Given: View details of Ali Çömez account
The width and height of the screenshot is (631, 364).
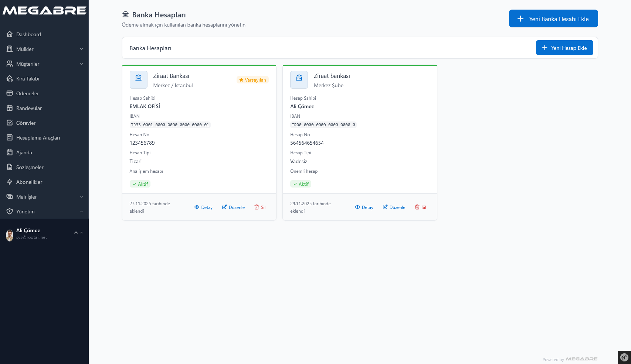Looking at the screenshot, I should point(364,207).
